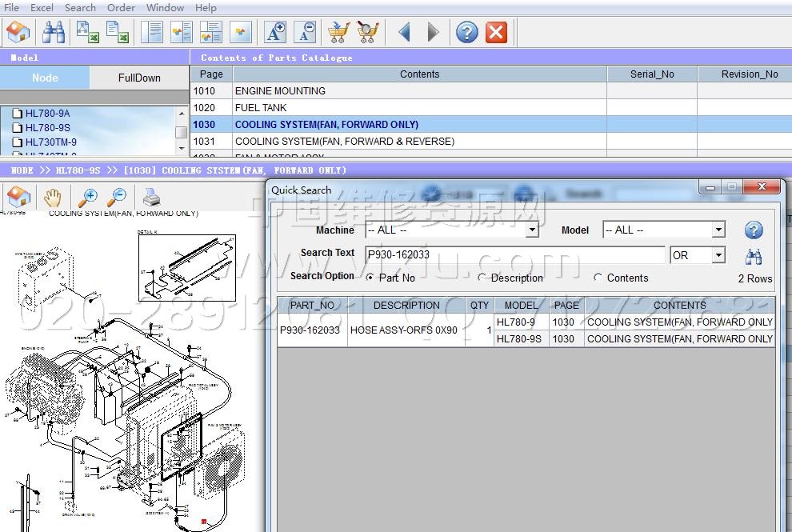Open the Model dropdown in Quick Search
The height and width of the screenshot is (532, 792).
click(x=718, y=230)
